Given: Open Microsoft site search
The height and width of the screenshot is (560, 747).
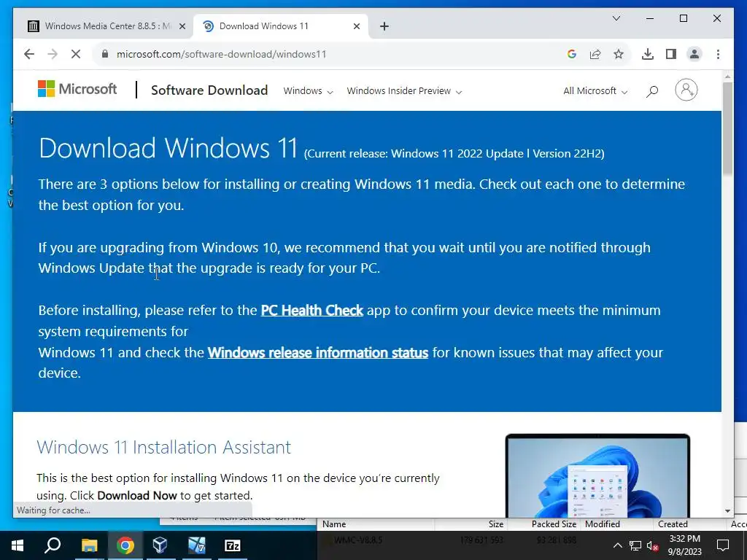Looking at the screenshot, I should click(652, 91).
